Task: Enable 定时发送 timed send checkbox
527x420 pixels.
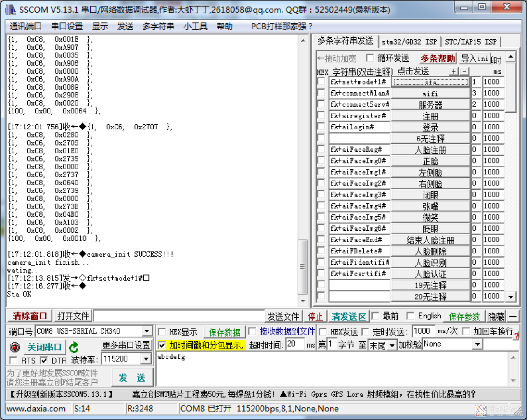Action: tap(365, 332)
